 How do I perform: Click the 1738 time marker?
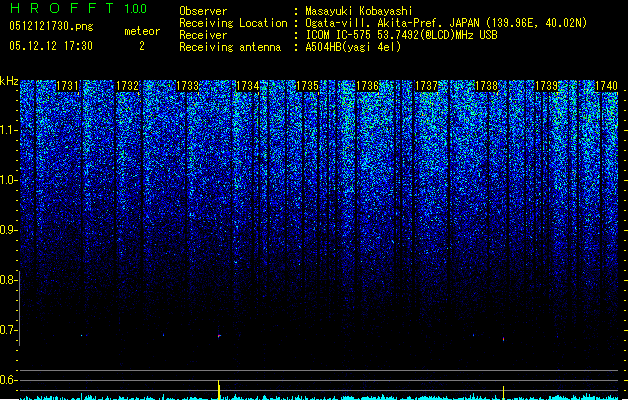click(486, 86)
